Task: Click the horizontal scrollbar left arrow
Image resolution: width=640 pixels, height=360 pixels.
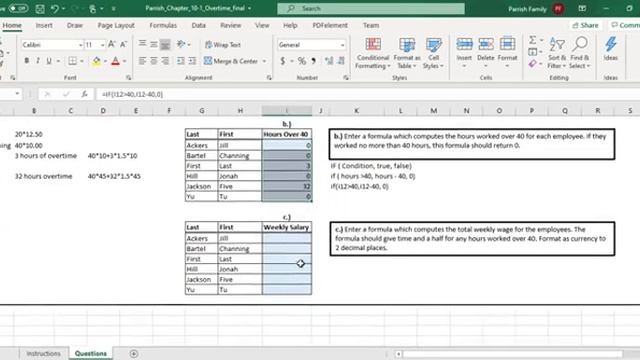Action: pyautogui.click(x=398, y=354)
